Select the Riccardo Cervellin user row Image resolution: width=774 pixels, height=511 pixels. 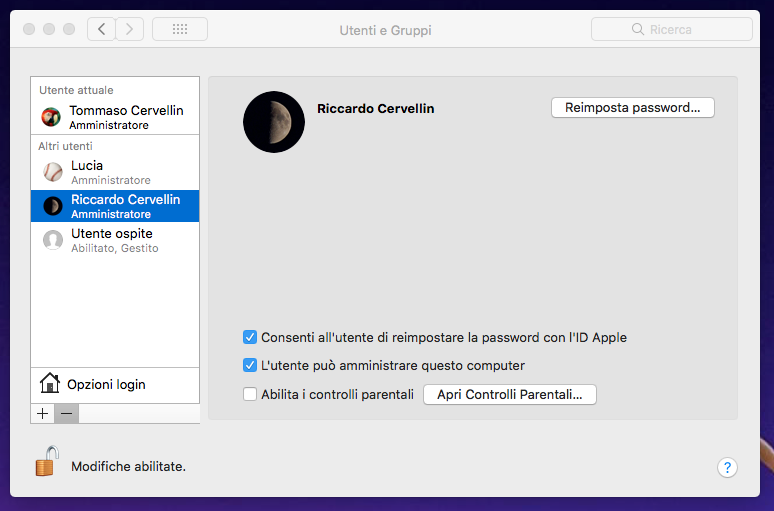click(x=115, y=206)
